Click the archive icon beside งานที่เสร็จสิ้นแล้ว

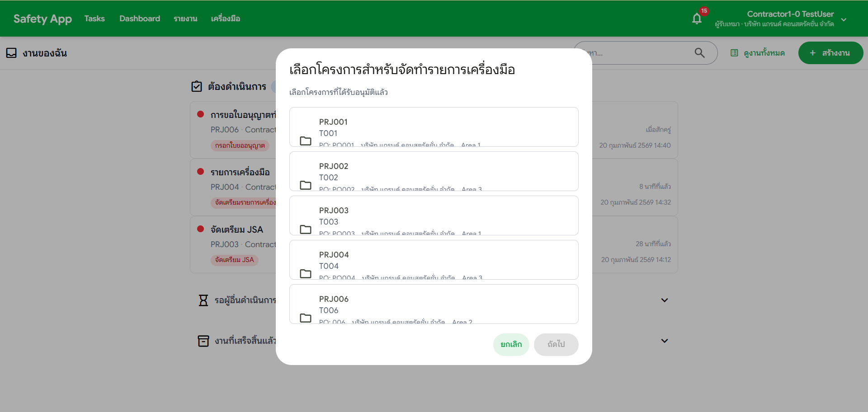coord(203,341)
